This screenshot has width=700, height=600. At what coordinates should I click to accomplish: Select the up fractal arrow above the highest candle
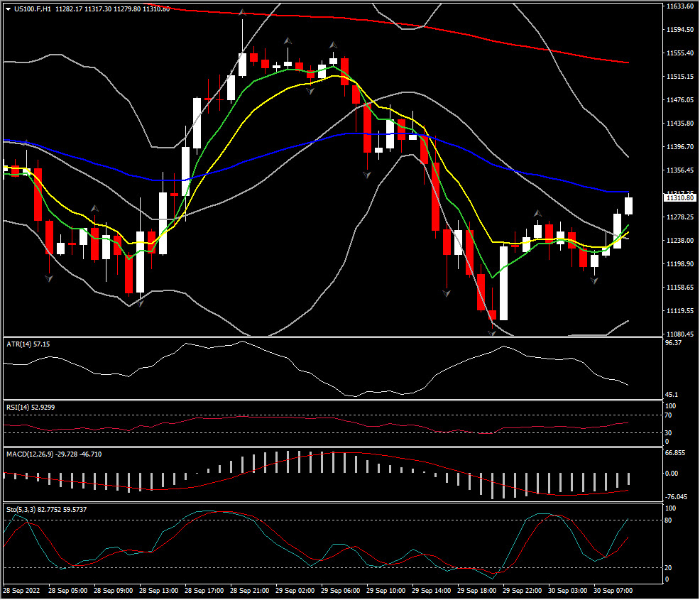click(x=242, y=13)
